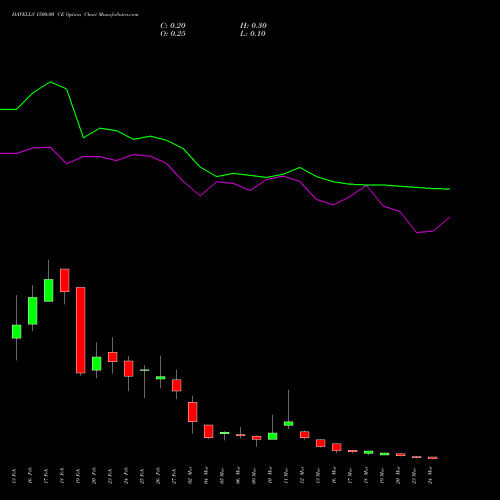500x500 pixels.
Task: Select the 17 Feb date label
Action: pos(46,476)
